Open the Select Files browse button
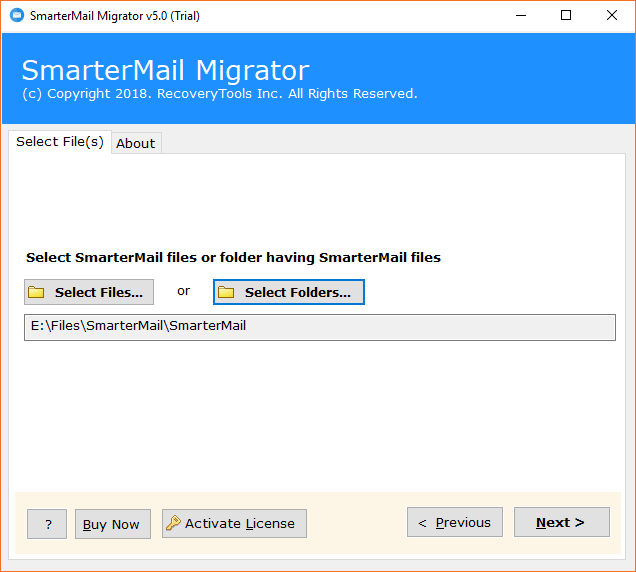The width and height of the screenshot is (636, 572). tap(89, 292)
